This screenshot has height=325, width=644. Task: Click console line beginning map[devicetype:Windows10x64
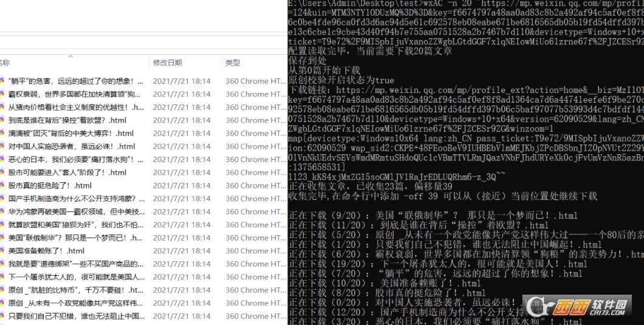point(466,139)
